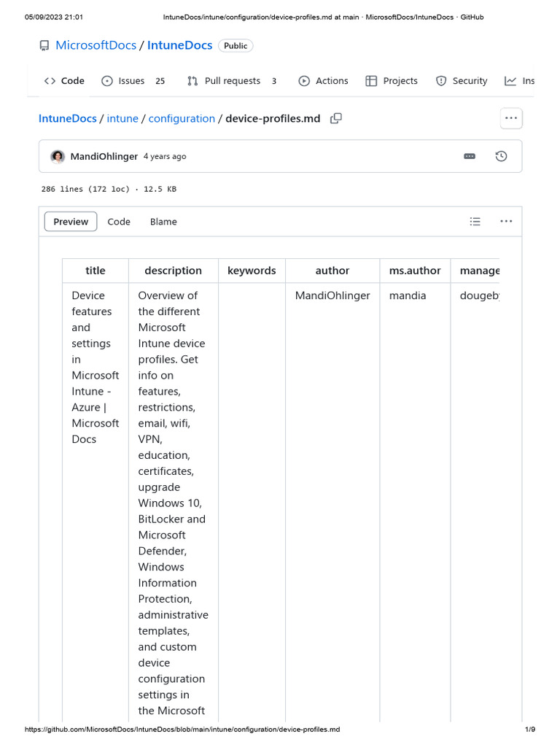
Task: Open the Insights graph icon tab
Action: [518, 81]
